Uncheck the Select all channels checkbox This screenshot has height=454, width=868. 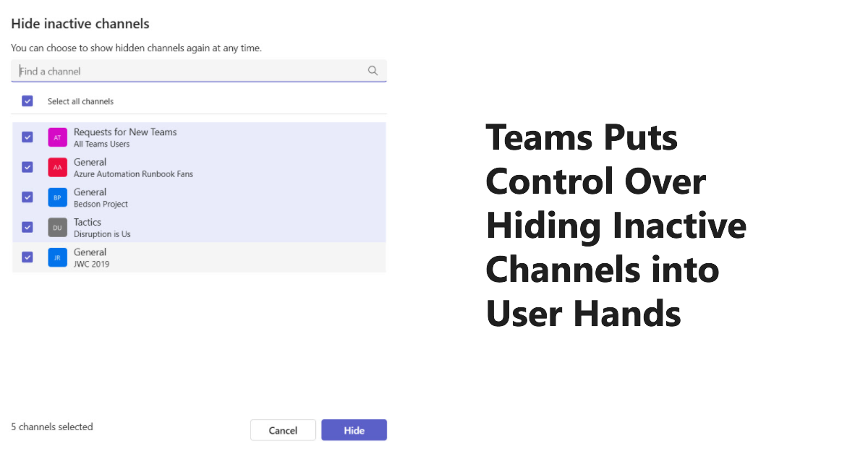(x=27, y=101)
